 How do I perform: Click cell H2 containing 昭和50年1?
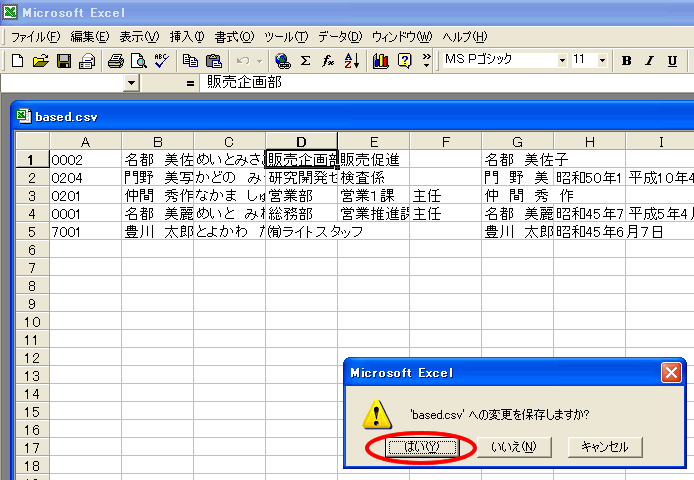[x=590, y=178]
